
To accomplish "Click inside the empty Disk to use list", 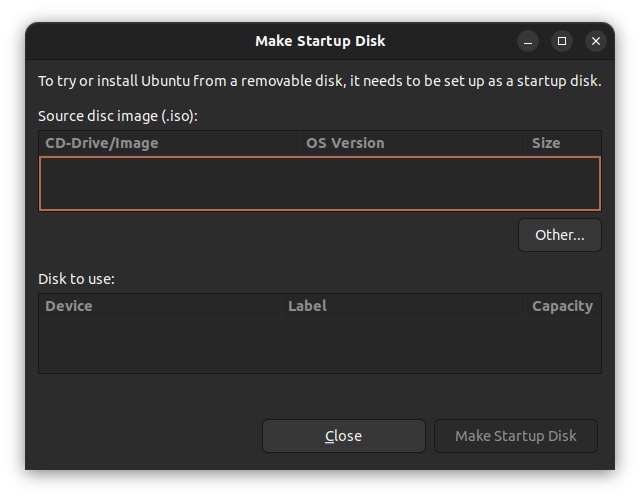I will pos(319,345).
